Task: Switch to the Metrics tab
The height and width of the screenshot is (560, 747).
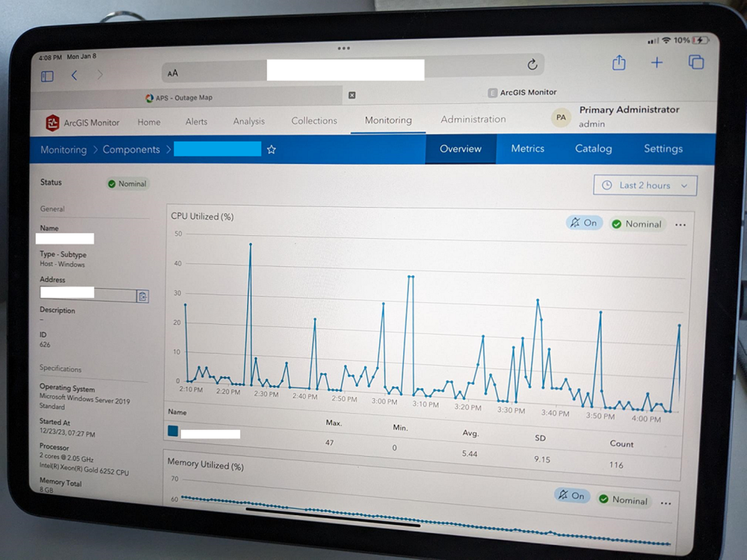Action: coord(527,149)
